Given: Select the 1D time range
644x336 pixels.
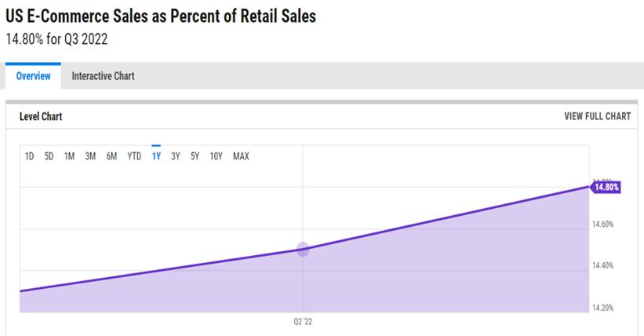Looking at the screenshot, I should tap(29, 156).
